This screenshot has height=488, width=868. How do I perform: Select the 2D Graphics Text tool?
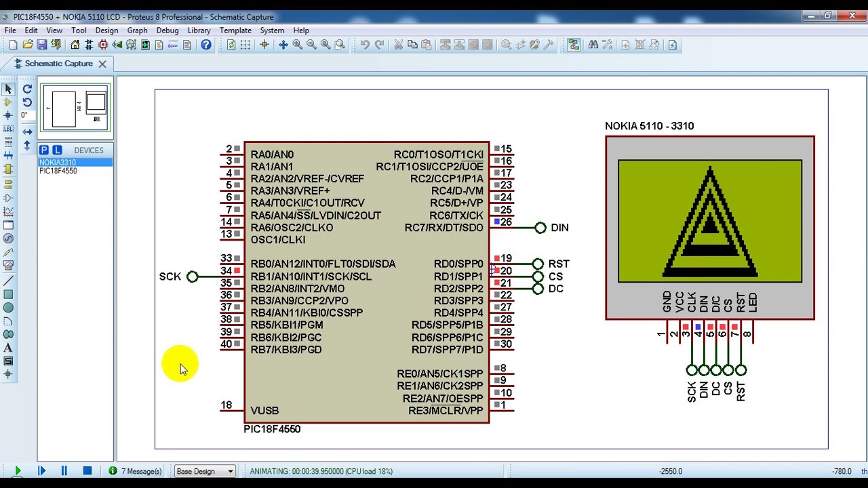[8, 348]
